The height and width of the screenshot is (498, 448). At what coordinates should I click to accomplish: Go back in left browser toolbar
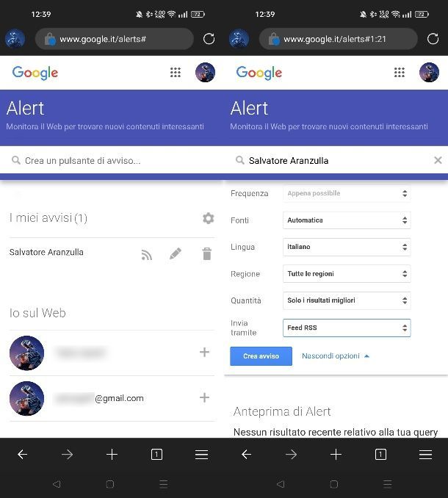[22, 455]
